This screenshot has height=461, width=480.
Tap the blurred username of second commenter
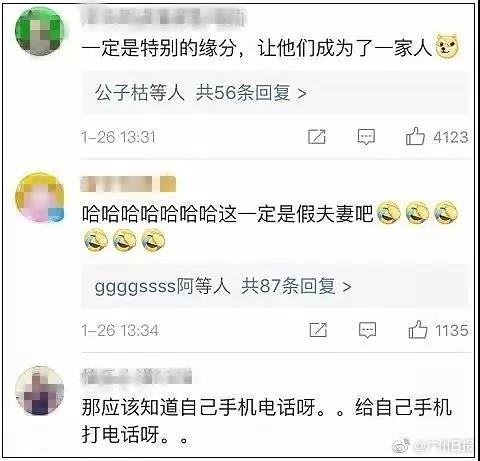click(x=128, y=184)
